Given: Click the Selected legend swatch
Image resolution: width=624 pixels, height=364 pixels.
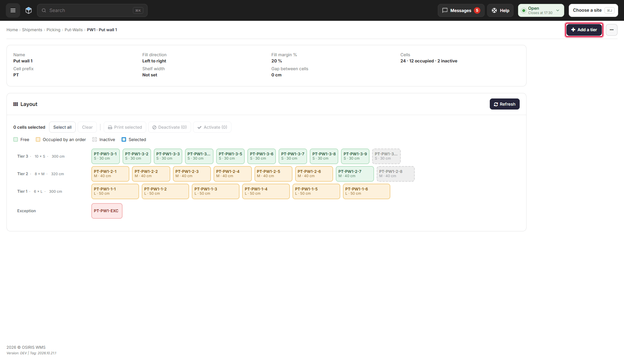Looking at the screenshot, I should (124, 139).
